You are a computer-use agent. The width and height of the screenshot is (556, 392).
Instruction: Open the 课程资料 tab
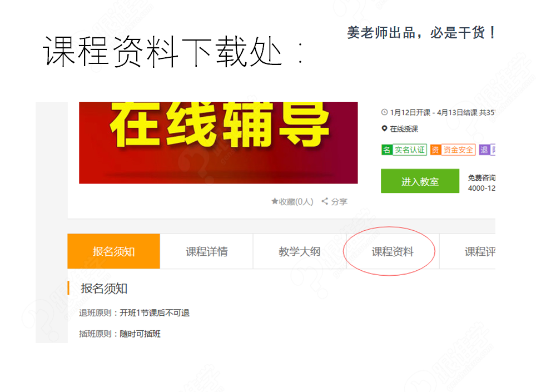pyautogui.click(x=393, y=251)
